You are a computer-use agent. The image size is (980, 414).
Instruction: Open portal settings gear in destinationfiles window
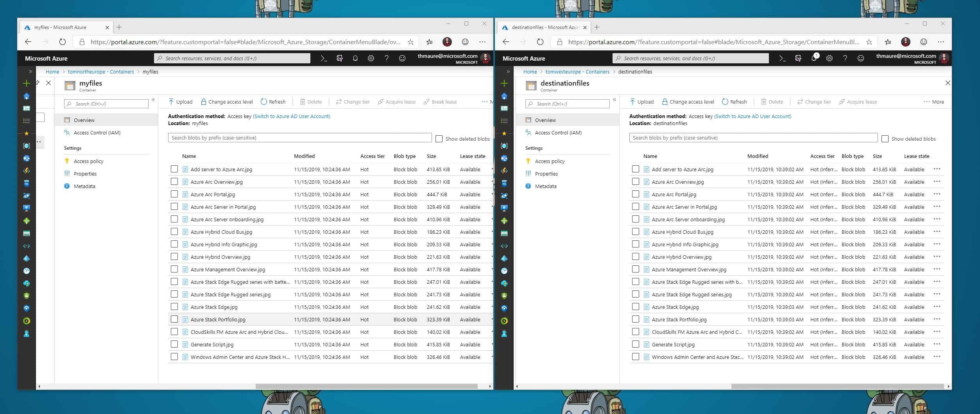[829, 58]
